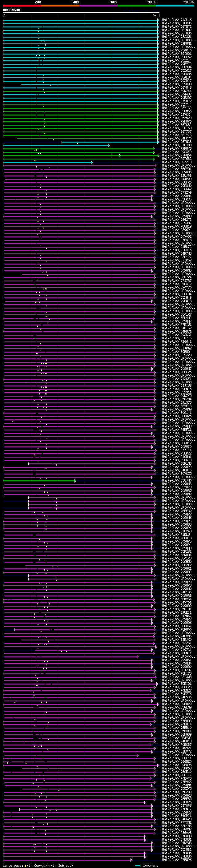Click the green ~80% identity legend segment

click(x=137, y=6)
